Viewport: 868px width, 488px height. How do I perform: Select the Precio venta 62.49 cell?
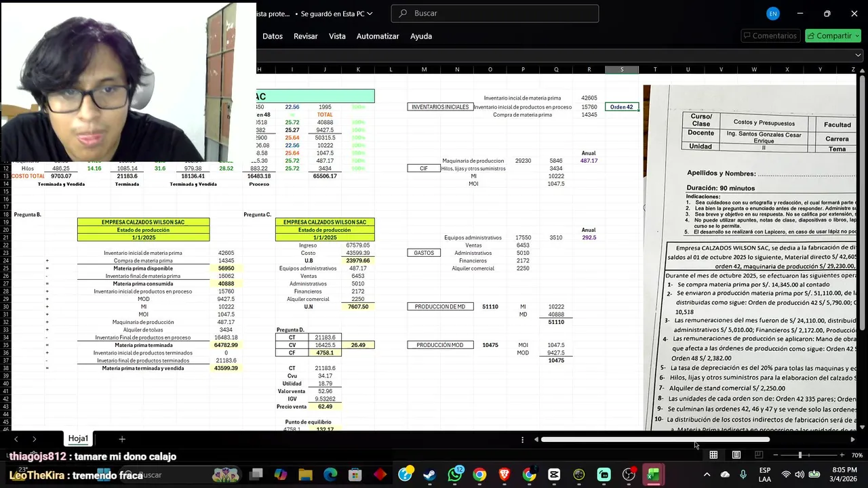(325, 407)
